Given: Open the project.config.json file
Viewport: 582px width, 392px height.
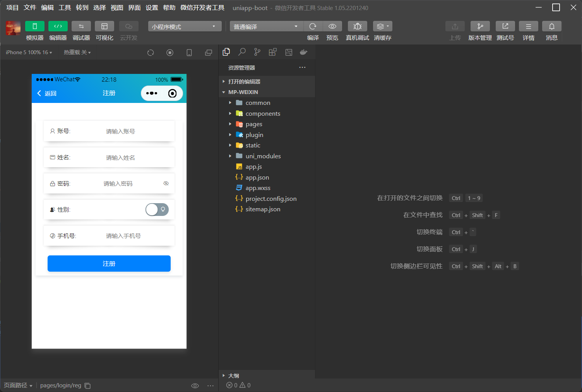Looking at the screenshot, I should (267, 199).
